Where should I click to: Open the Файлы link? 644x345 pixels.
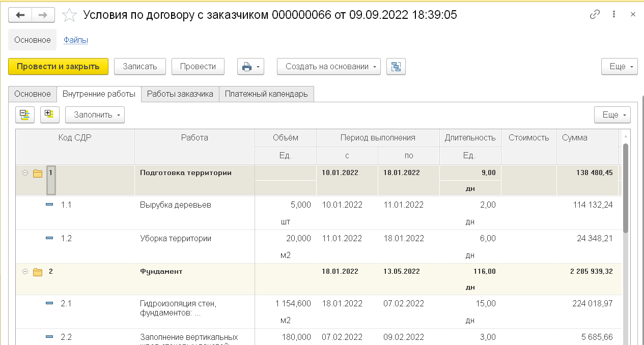pyautogui.click(x=76, y=40)
